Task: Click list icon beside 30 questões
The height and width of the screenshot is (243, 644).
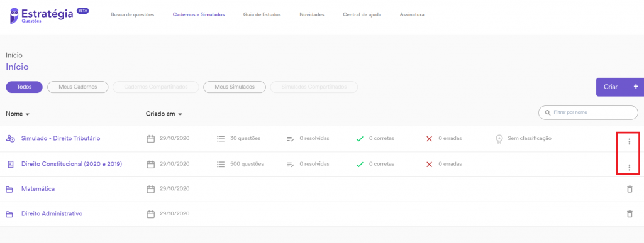Action: pyautogui.click(x=221, y=139)
